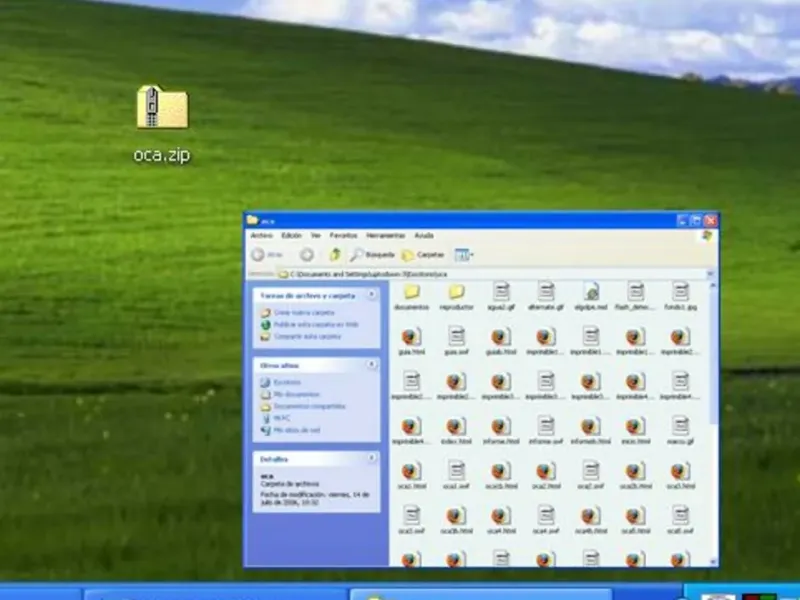Go to Mis documentos link
The width and height of the screenshot is (800, 600).
pos(295,394)
